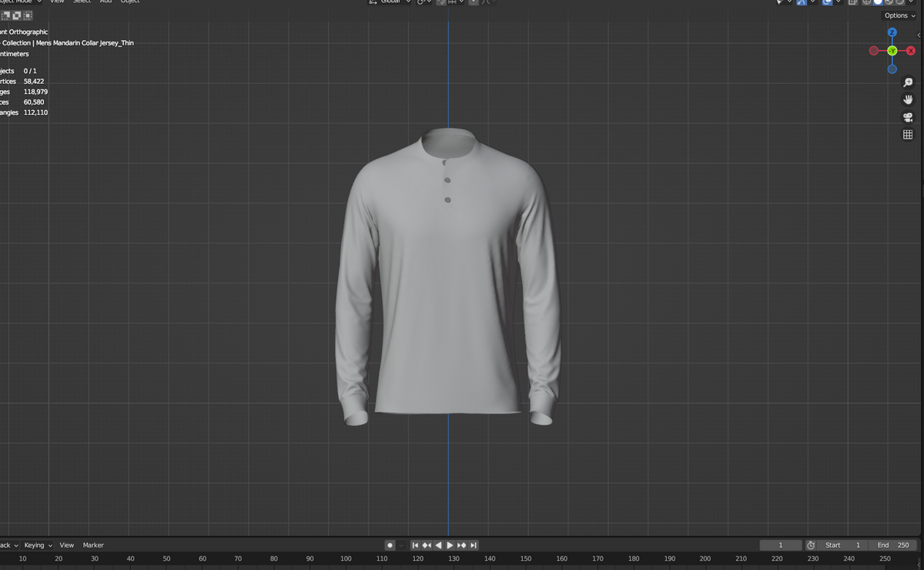Open the Keying dropdown in timeline
This screenshot has width=924, height=570.
(x=36, y=545)
